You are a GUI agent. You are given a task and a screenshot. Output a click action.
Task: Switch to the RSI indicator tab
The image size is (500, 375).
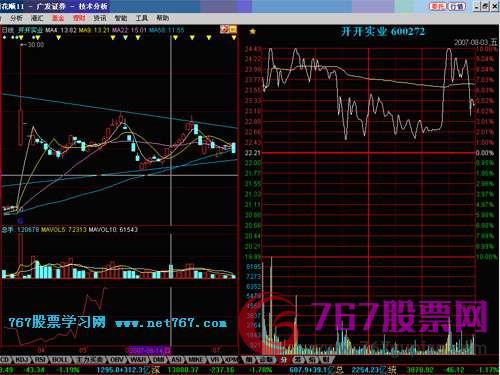[40, 360]
